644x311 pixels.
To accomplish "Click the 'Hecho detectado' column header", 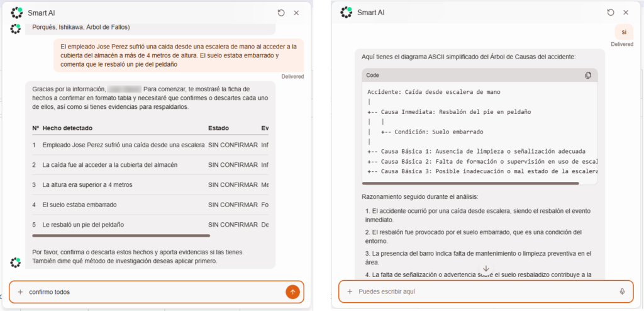I will (67, 128).
